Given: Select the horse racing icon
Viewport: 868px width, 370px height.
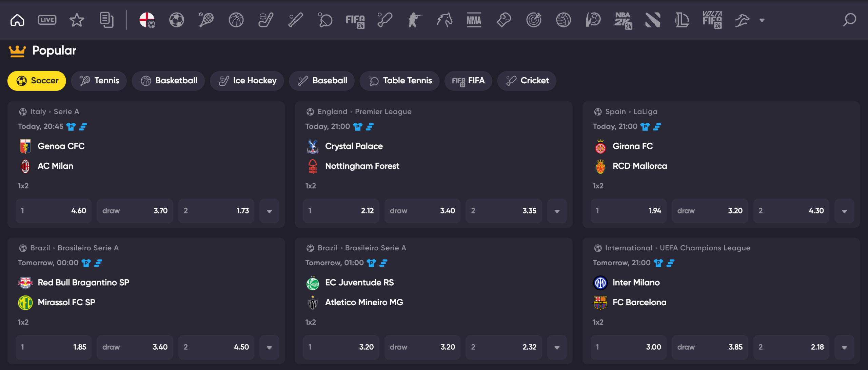Looking at the screenshot, I should [x=445, y=20].
